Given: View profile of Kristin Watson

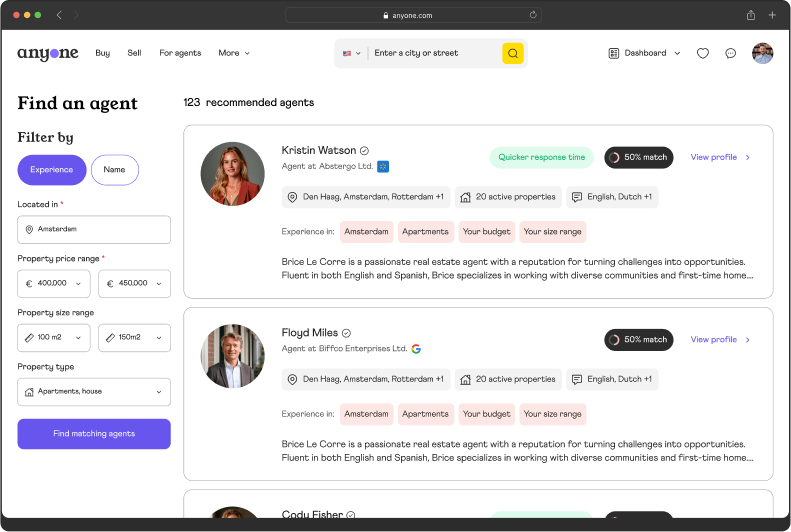Looking at the screenshot, I should pos(720,157).
